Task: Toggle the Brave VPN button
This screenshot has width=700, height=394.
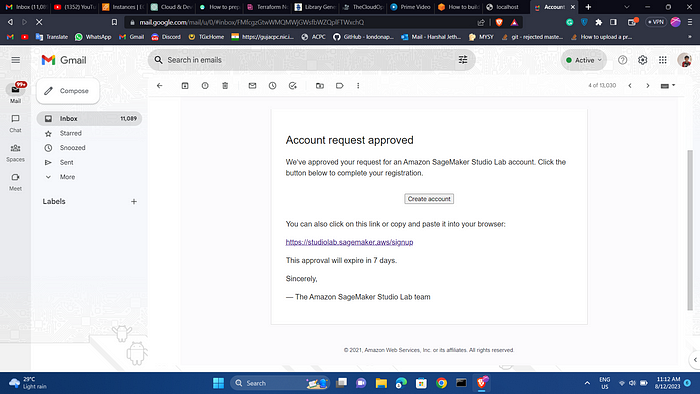Action: click(x=656, y=22)
